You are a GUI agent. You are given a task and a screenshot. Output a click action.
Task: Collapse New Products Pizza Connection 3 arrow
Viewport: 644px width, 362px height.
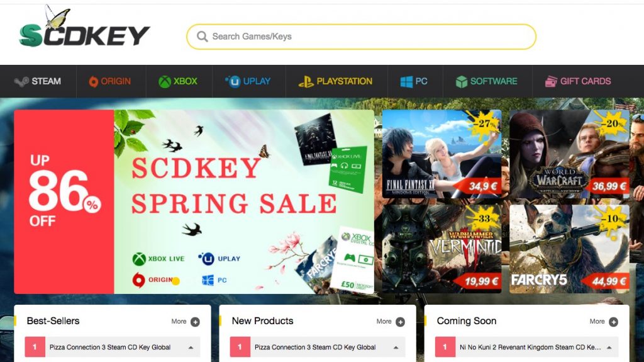point(396,348)
